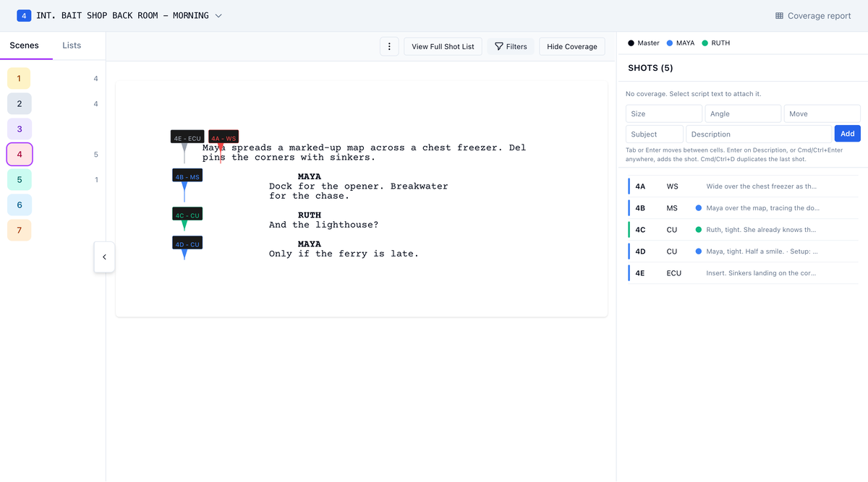Select scene 1 in the sidebar
The image size is (868, 482).
coord(19,78)
